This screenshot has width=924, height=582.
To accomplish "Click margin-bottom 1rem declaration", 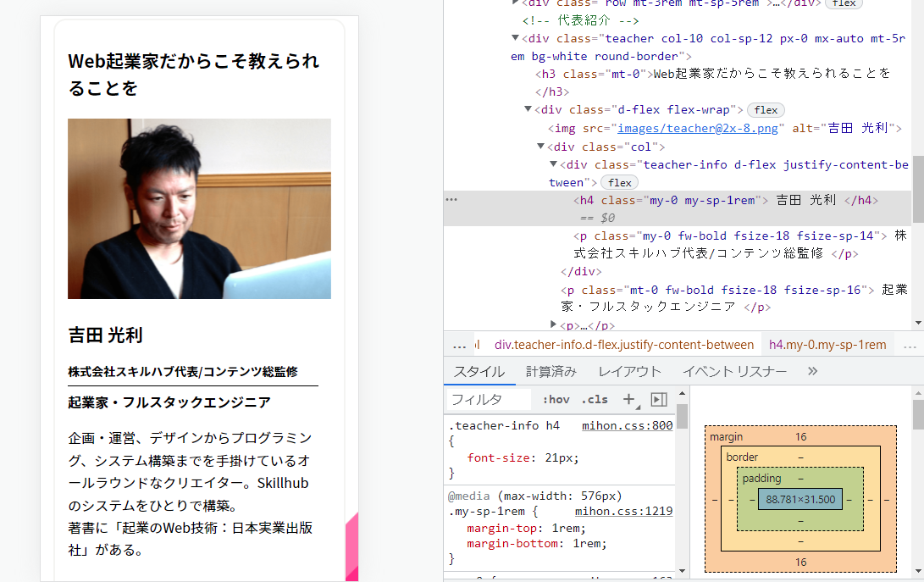I will pyautogui.click(x=536, y=544).
